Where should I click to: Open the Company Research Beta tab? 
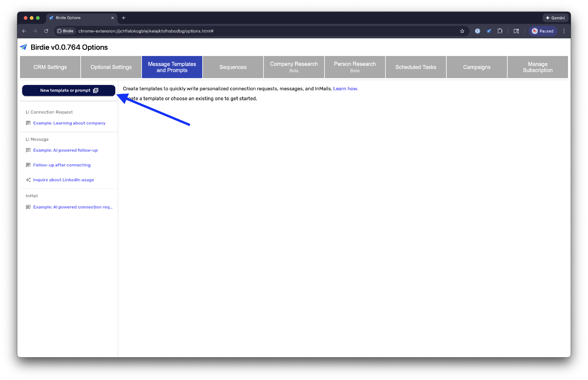tap(293, 67)
